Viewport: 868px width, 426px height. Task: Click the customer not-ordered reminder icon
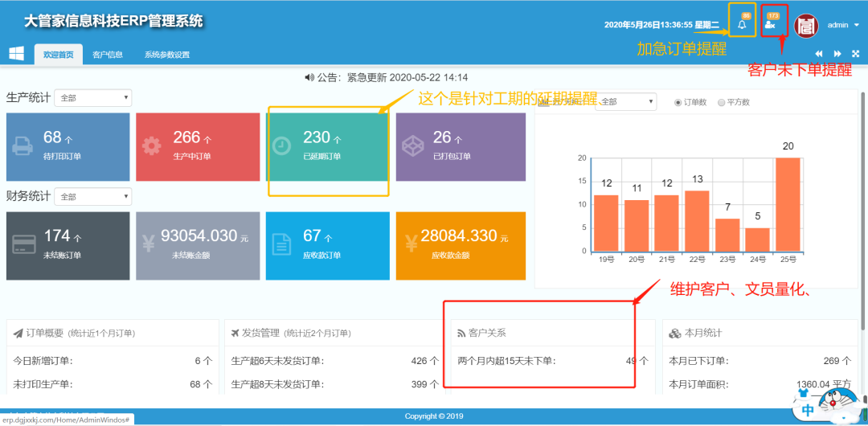click(770, 25)
